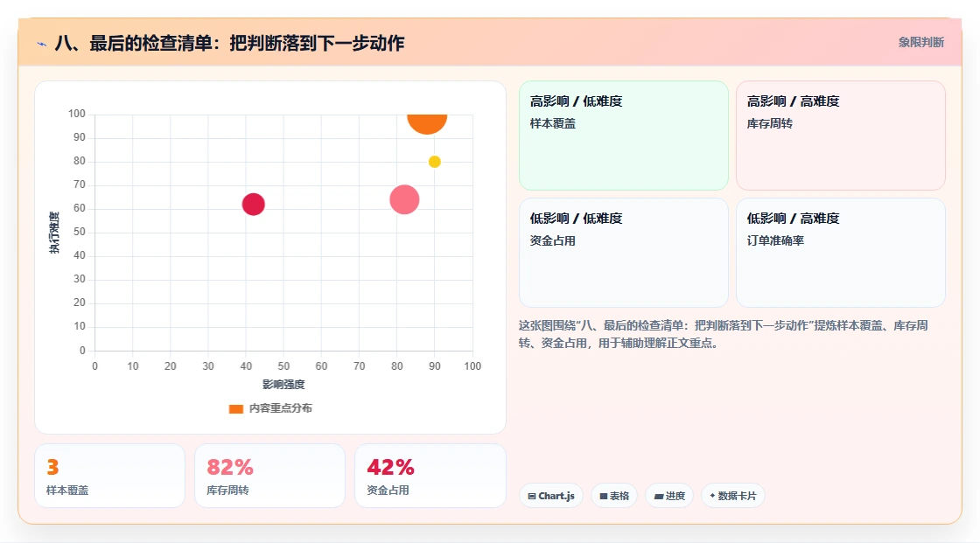Click the chart description paragraph text
Screen dimensions: 980x543
click(723, 334)
